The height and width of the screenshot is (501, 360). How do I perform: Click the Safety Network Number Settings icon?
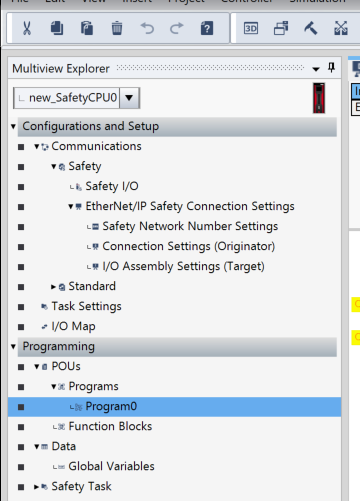(95, 227)
